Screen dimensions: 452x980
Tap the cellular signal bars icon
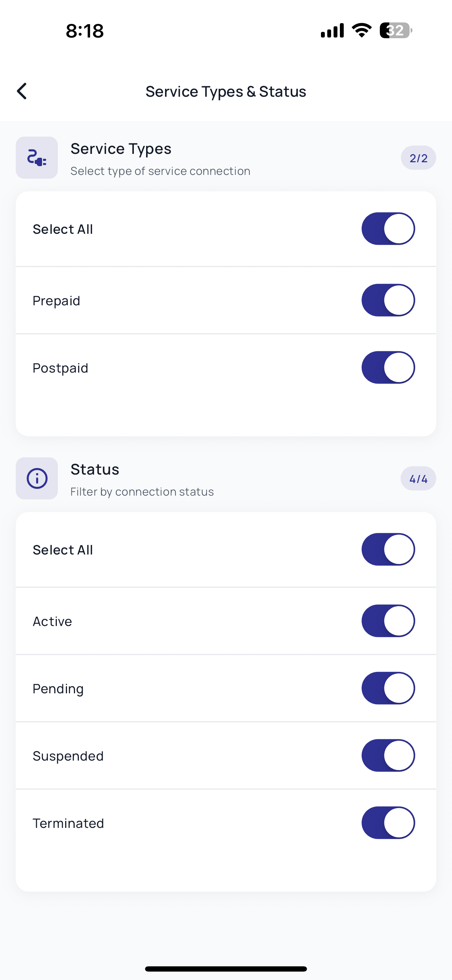point(332,30)
